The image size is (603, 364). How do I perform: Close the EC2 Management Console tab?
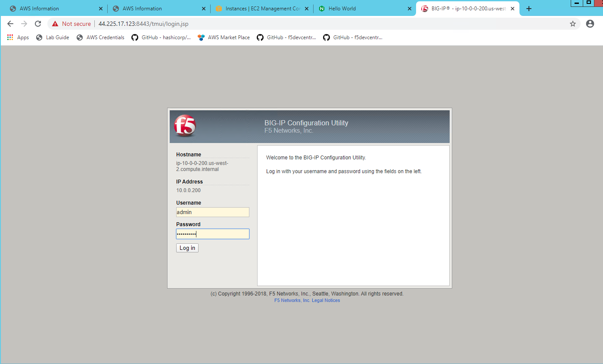tap(307, 9)
